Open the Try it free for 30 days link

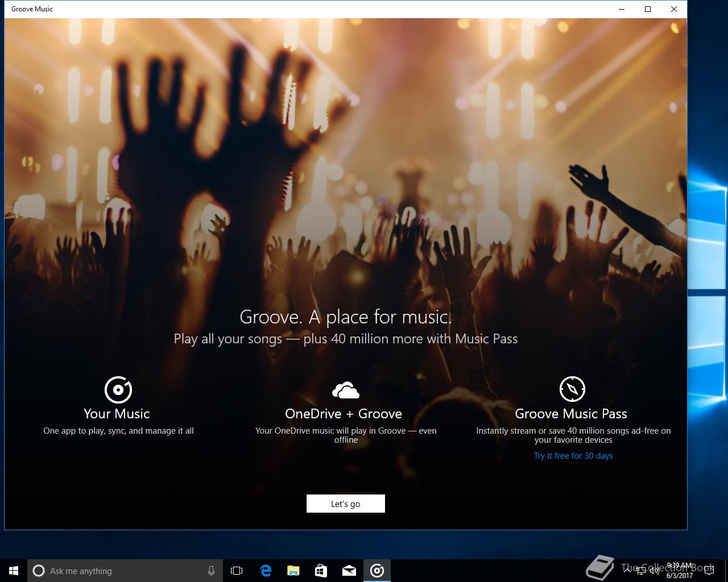pyautogui.click(x=573, y=456)
